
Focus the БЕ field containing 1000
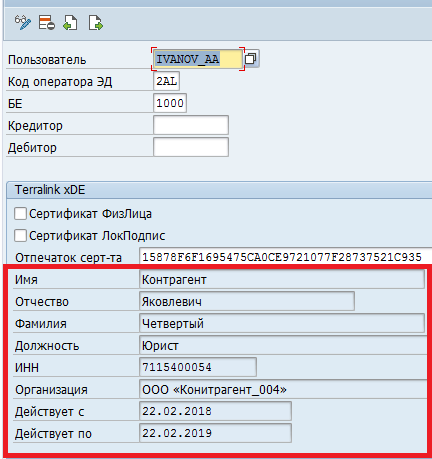pos(170,103)
